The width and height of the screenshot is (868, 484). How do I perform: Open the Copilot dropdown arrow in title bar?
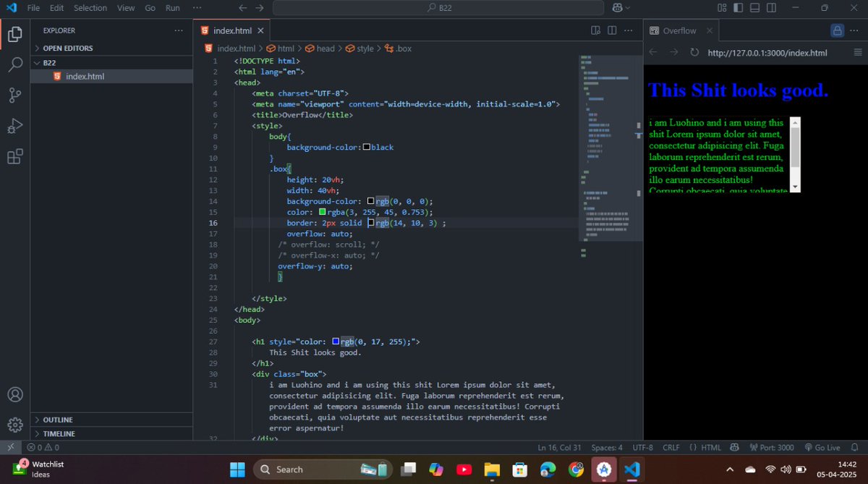click(627, 8)
